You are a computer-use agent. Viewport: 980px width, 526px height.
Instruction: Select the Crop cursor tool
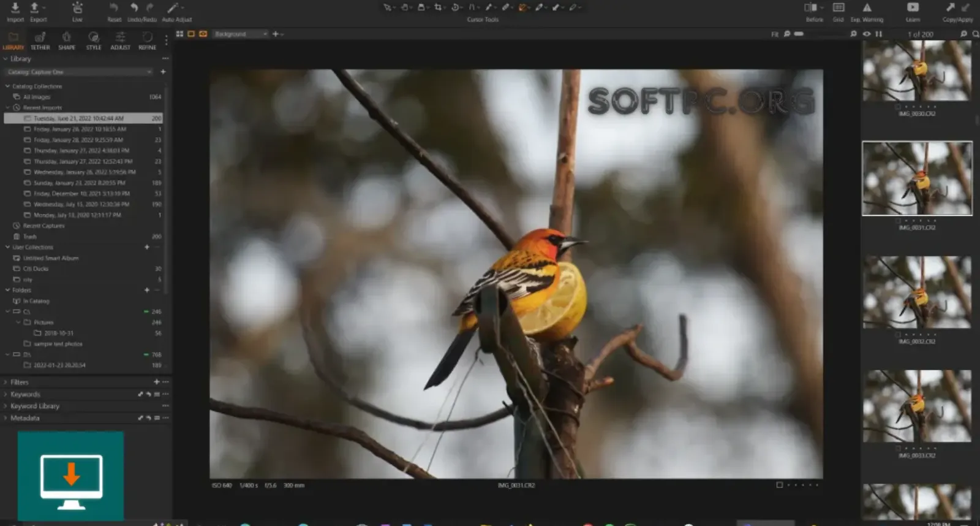pyautogui.click(x=438, y=7)
